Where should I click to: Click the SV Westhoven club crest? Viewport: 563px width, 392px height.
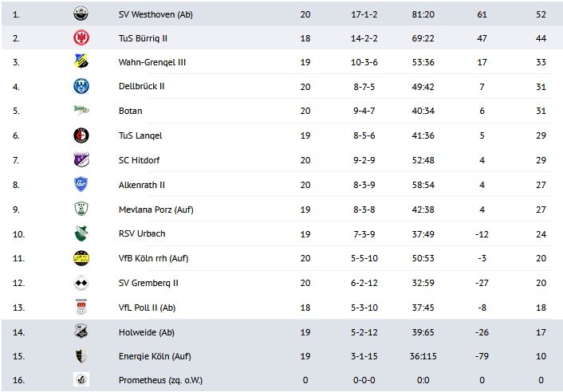pos(81,13)
